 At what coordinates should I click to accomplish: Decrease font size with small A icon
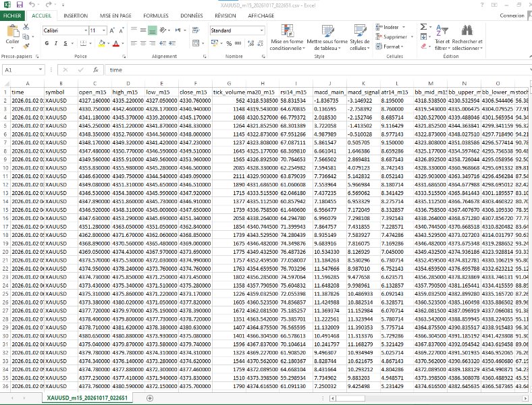121,30
